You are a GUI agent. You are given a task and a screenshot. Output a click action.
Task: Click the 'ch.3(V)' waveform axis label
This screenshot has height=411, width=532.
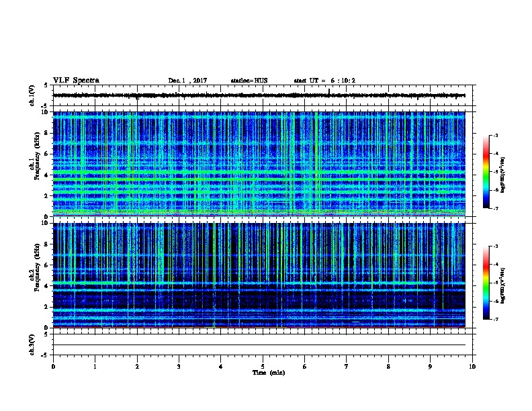tap(32, 345)
